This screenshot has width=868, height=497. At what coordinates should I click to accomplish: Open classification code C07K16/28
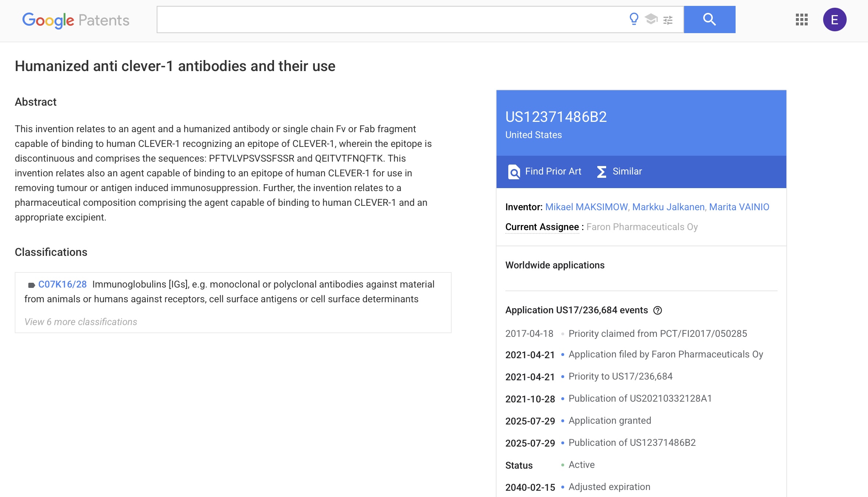click(63, 284)
